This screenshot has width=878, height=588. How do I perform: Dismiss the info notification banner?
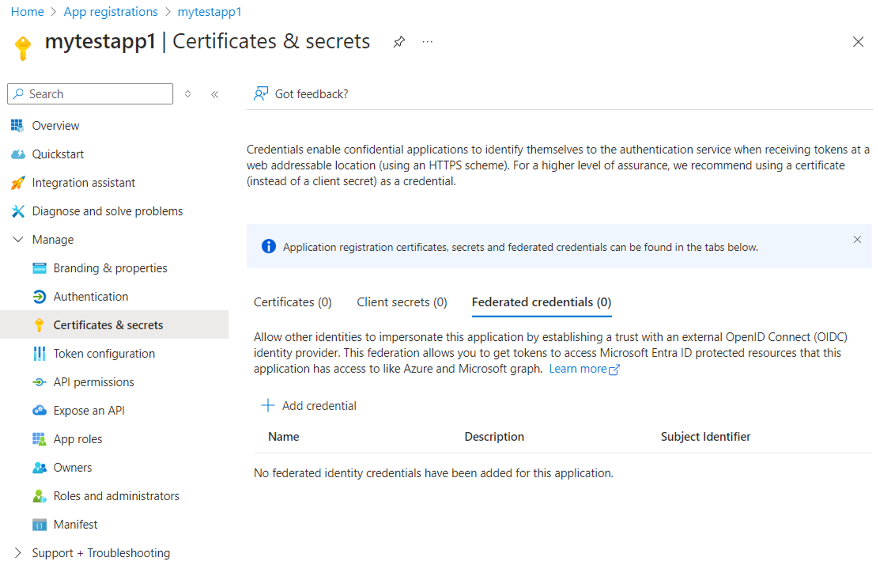[x=858, y=240]
